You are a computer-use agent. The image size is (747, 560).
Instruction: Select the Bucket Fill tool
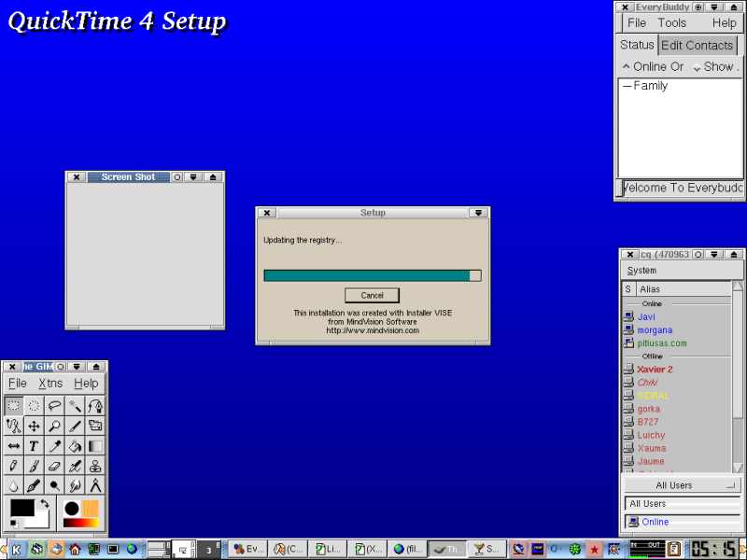pos(75,446)
